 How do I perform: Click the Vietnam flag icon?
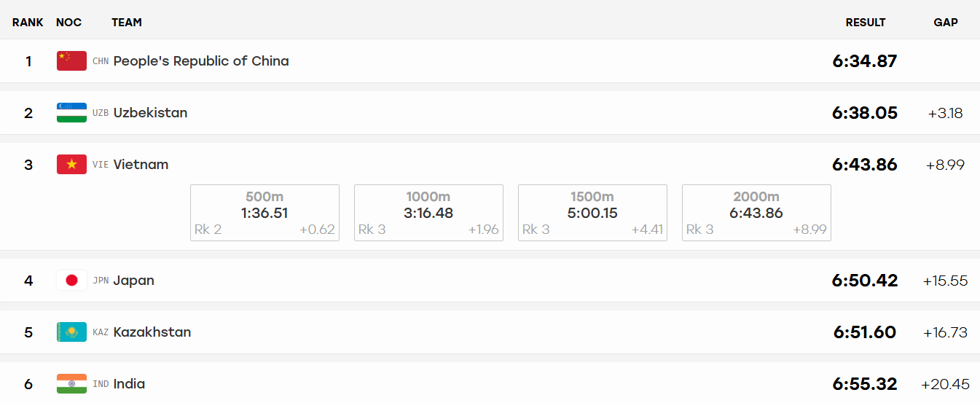click(x=71, y=165)
